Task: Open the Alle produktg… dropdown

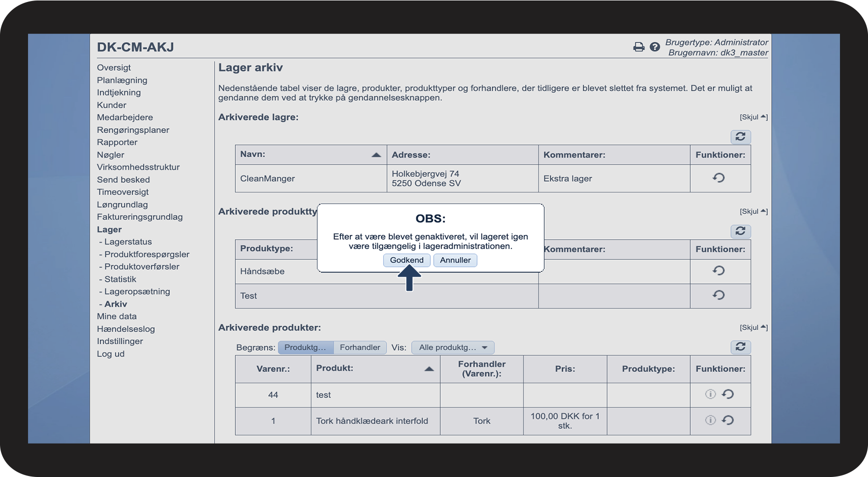Action: [x=452, y=347]
